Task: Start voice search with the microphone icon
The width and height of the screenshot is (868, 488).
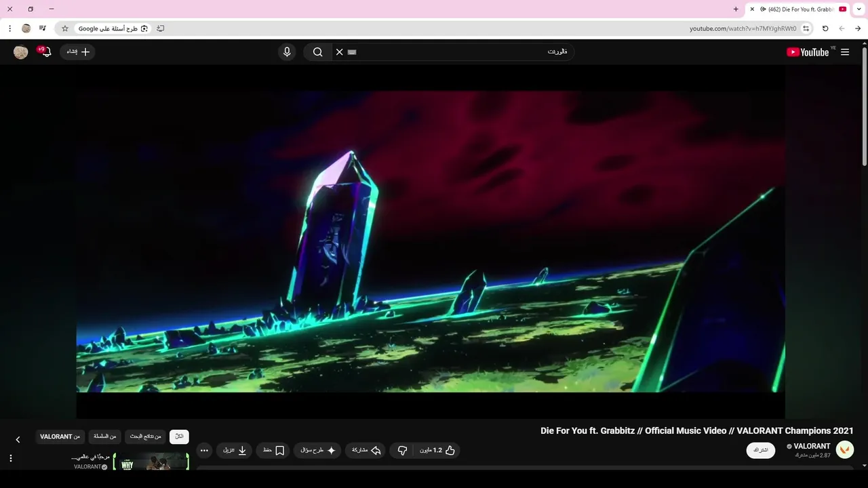Action: click(287, 52)
